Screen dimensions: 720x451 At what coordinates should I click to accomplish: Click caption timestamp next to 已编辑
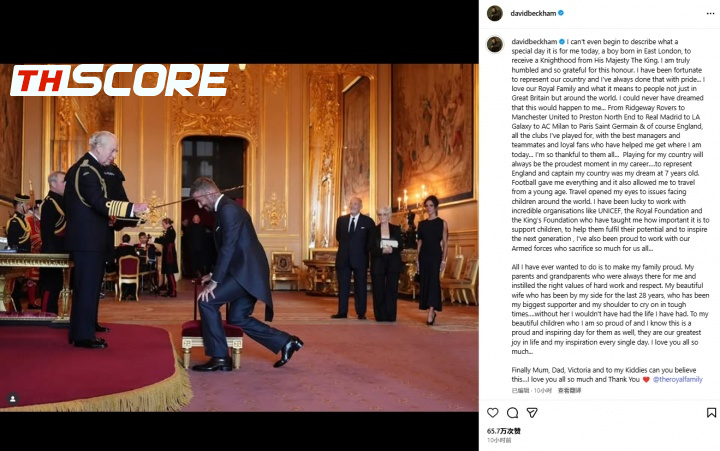tap(543, 390)
